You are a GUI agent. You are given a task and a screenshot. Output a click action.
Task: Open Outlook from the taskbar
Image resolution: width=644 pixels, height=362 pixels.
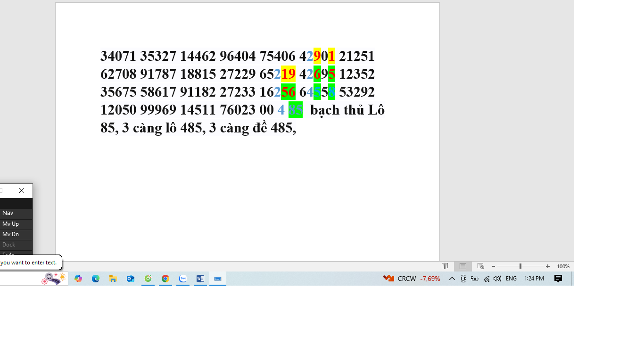[131, 279]
